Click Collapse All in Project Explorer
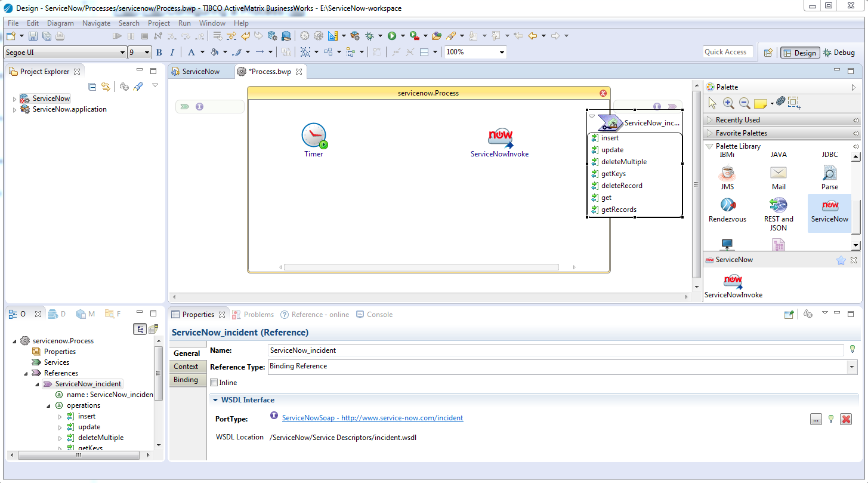Screen dimensions: 868x483 [x=92, y=87]
